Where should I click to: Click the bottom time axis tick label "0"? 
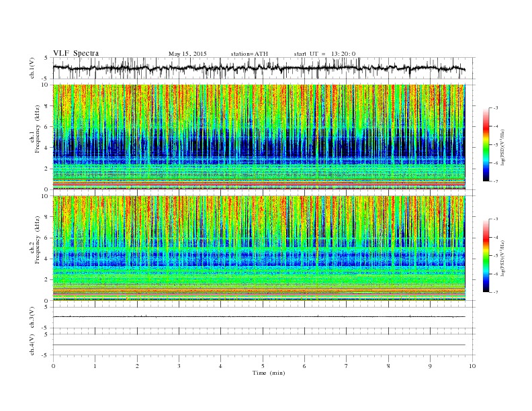[53, 366]
